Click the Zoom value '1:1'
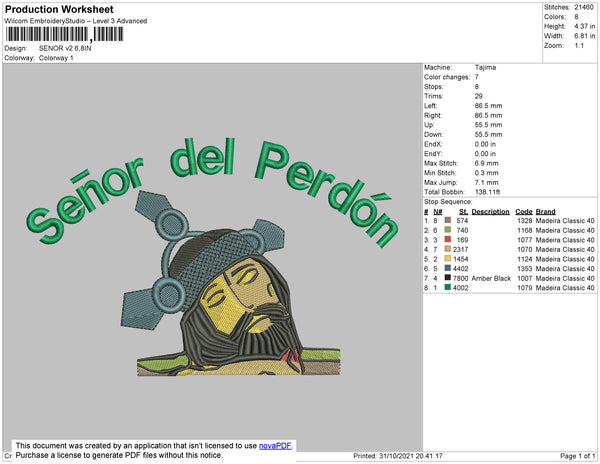 point(579,46)
